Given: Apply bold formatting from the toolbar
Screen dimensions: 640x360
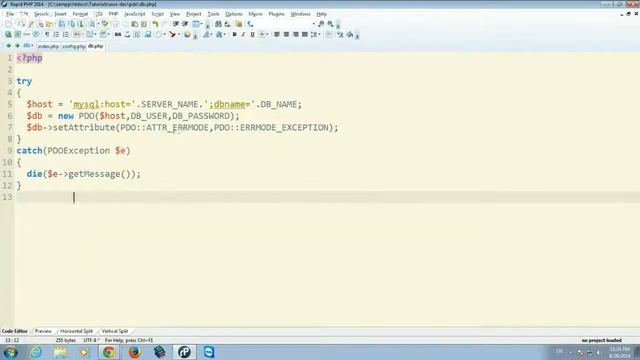Looking at the screenshot, I should pos(234,35).
